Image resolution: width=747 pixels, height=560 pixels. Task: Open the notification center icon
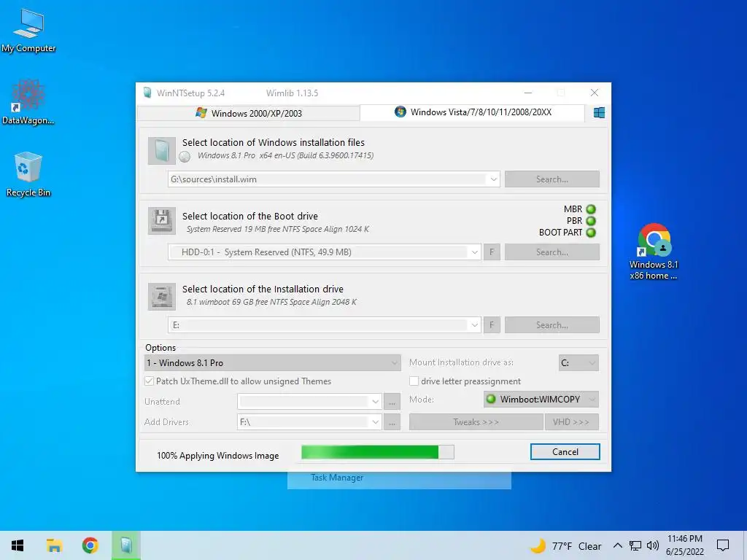723,545
